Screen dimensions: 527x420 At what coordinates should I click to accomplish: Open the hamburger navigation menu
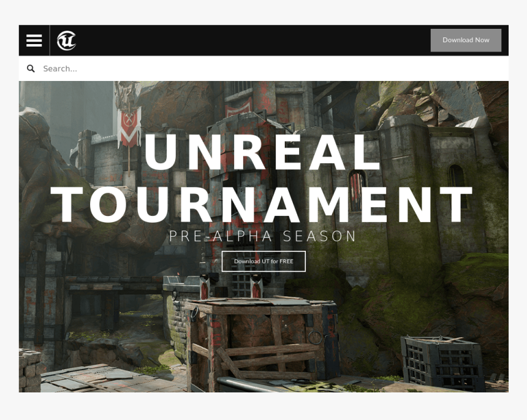click(34, 40)
